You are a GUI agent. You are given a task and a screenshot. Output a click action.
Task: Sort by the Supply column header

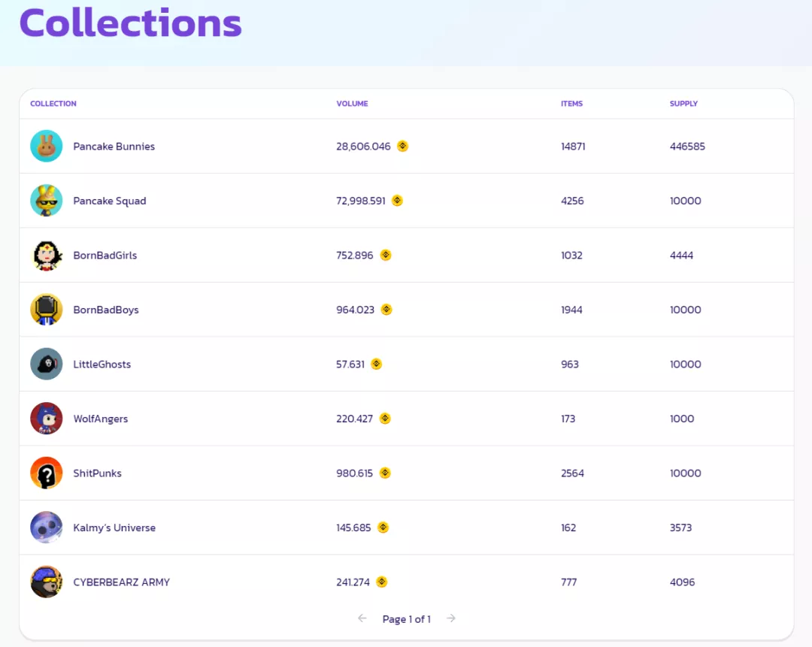pyautogui.click(x=683, y=104)
